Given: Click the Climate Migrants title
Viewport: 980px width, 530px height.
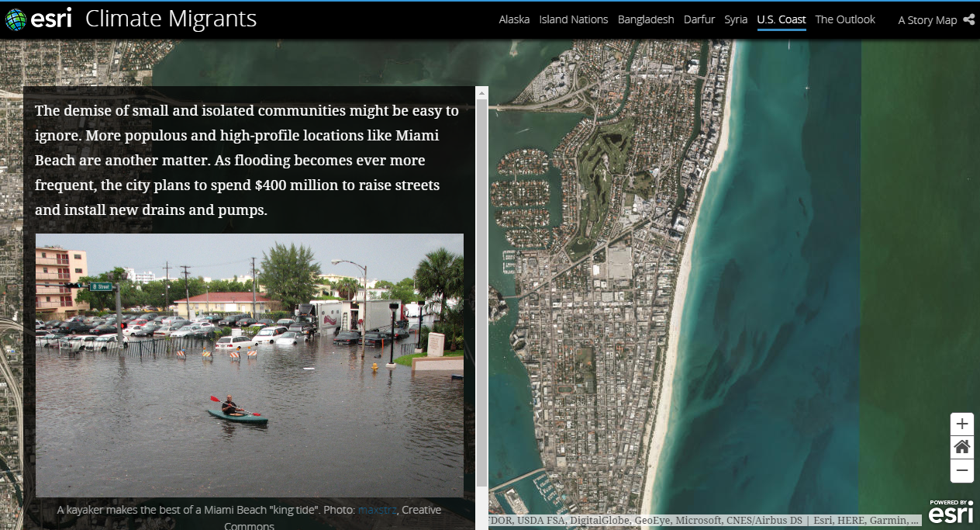Looking at the screenshot, I should tap(171, 19).
